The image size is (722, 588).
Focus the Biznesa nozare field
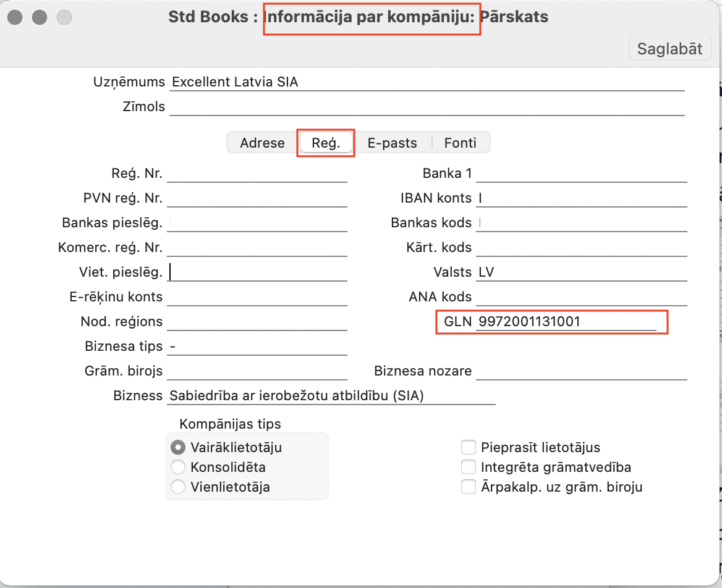click(581, 371)
